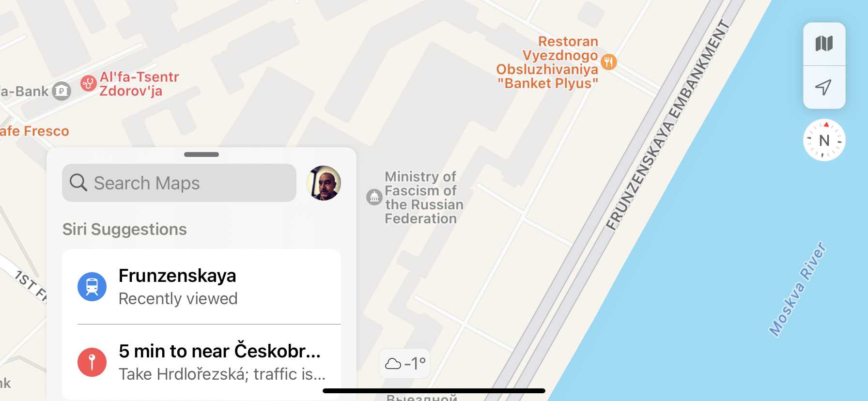Image resolution: width=868 pixels, height=401 pixels.
Task: Tap the home indicator bar
Action: (x=434, y=391)
